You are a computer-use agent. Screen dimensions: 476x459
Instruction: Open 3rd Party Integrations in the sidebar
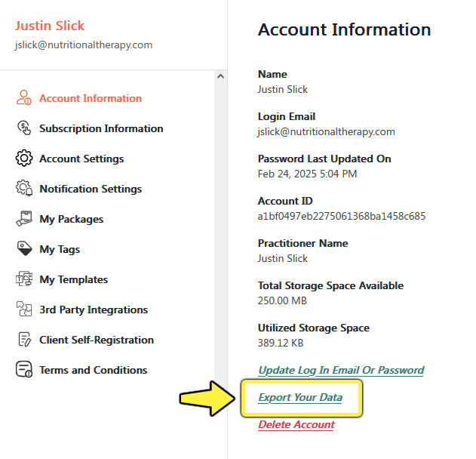94,310
